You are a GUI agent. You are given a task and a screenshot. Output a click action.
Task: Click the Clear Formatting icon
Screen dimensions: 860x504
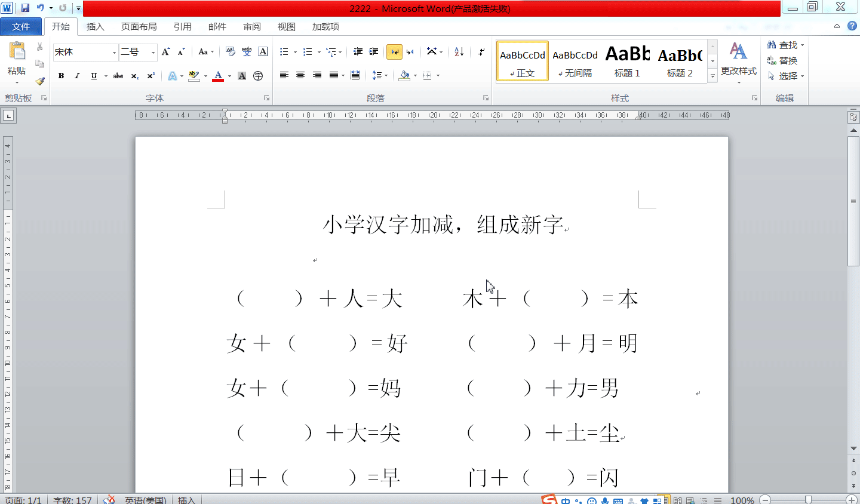pos(231,52)
